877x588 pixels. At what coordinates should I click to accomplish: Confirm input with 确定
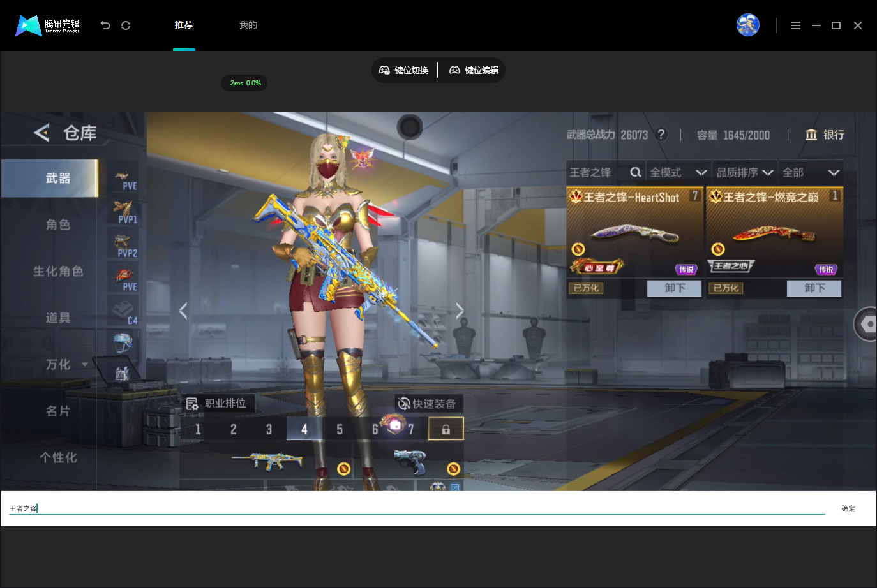pyautogui.click(x=848, y=508)
